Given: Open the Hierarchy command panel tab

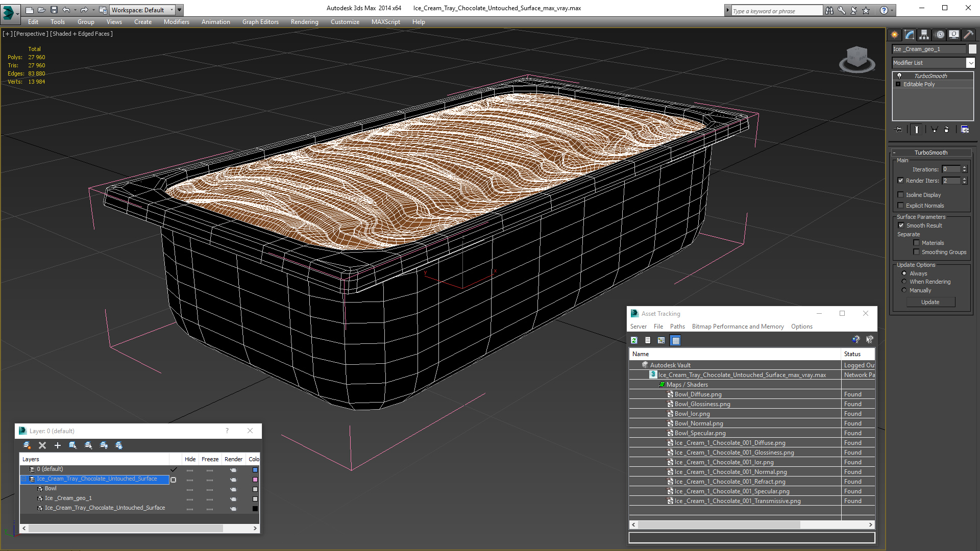Looking at the screenshot, I should coord(924,35).
